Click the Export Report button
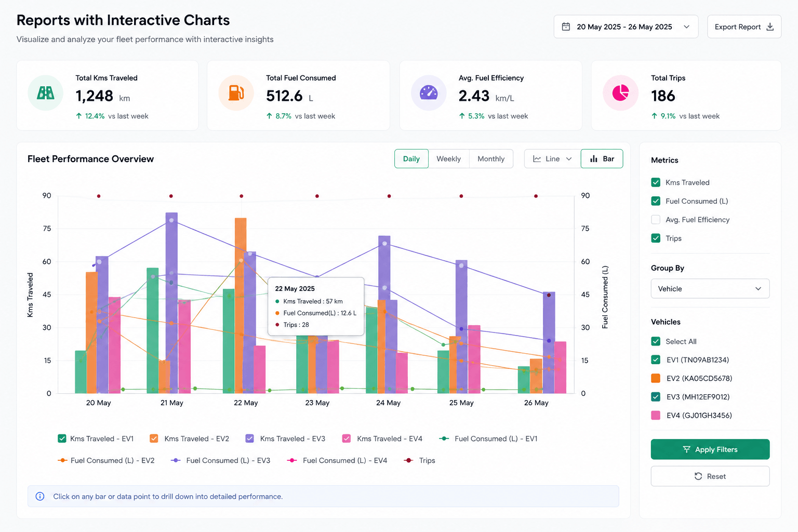This screenshot has width=798, height=532. 744,26
